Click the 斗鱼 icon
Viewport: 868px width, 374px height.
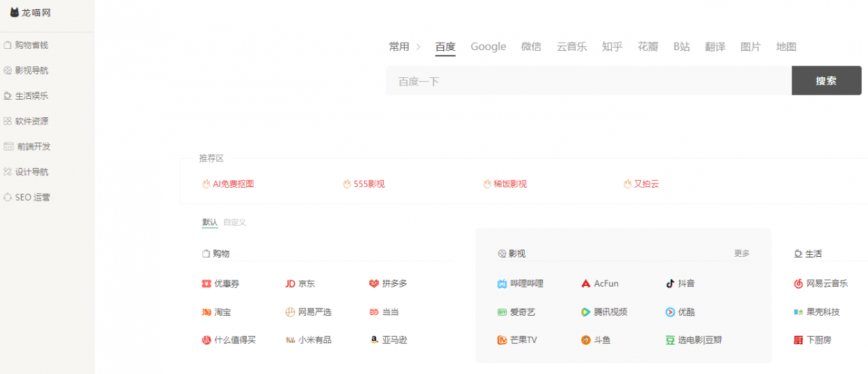pos(586,340)
